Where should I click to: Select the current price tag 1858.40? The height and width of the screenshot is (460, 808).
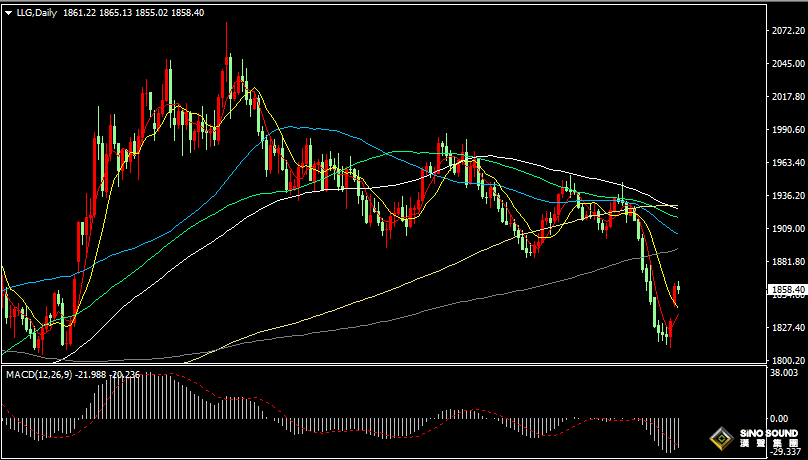pos(787,290)
